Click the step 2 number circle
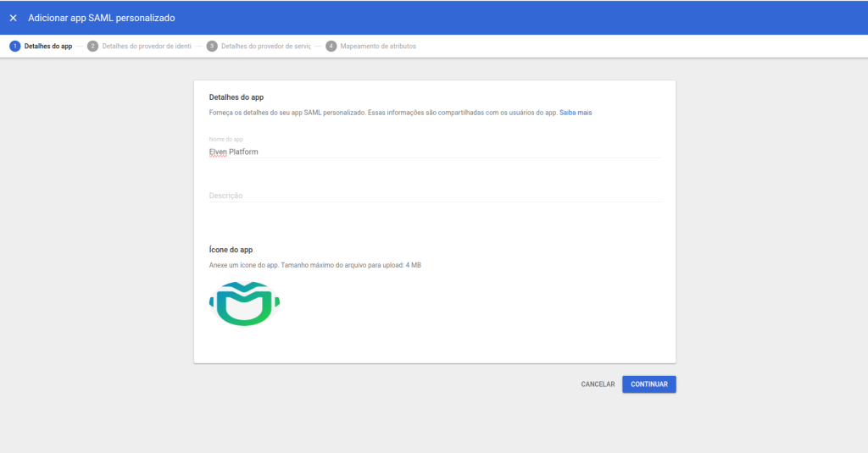The width and height of the screenshot is (868, 453). [92, 46]
